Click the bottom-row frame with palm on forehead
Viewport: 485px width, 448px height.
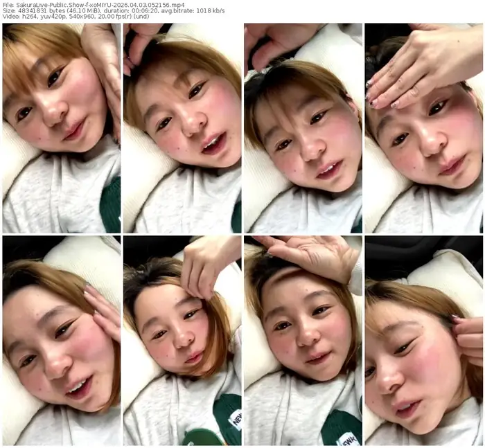point(303,340)
